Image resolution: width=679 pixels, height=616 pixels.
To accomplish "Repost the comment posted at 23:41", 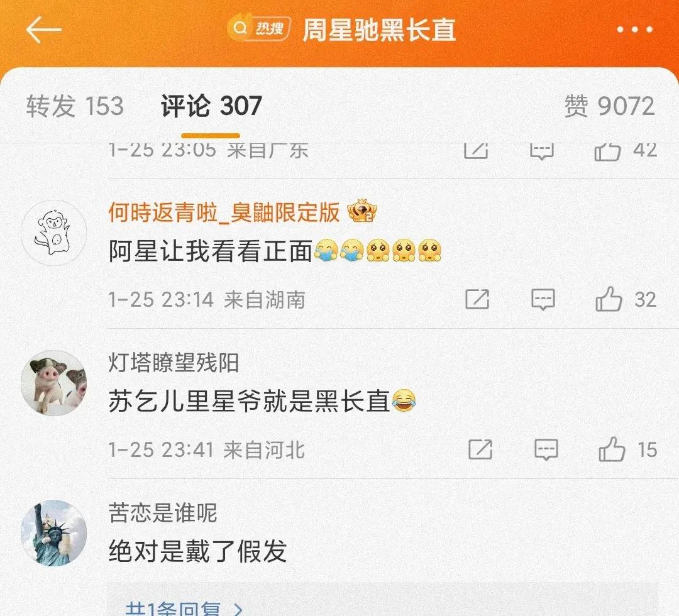I will (x=480, y=449).
